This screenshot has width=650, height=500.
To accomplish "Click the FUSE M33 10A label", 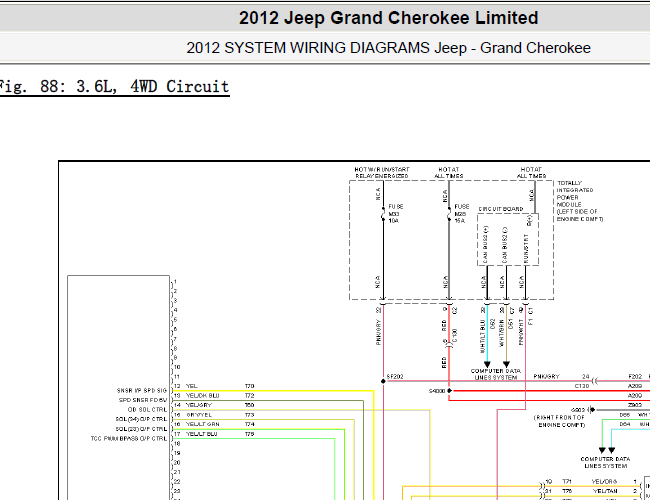I will (395, 214).
